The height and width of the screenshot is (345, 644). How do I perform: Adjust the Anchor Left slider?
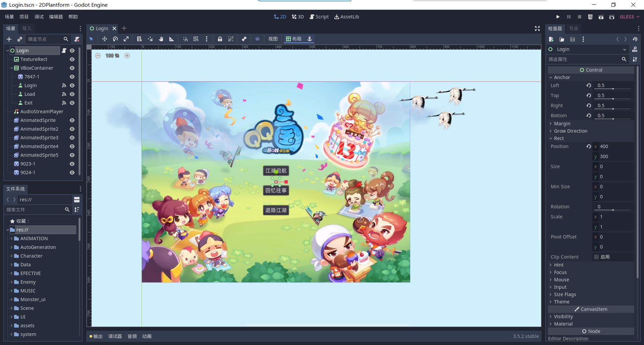tap(613, 89)
